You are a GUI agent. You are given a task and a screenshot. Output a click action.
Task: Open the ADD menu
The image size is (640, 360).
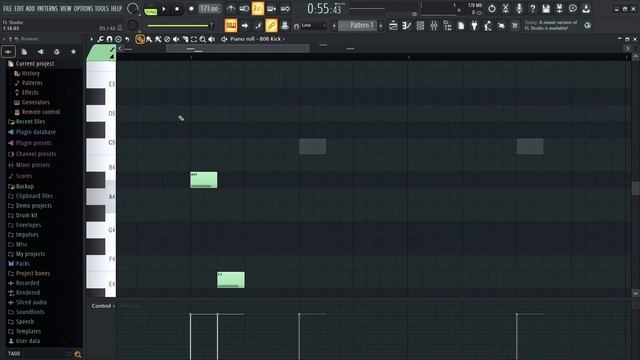pos(31,8)
